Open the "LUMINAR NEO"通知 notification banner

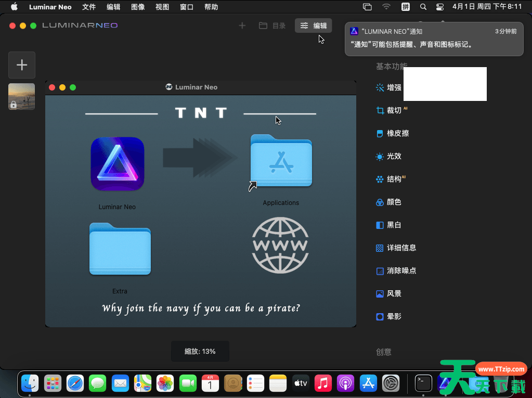pyautogui.click(x=434, y=39)
